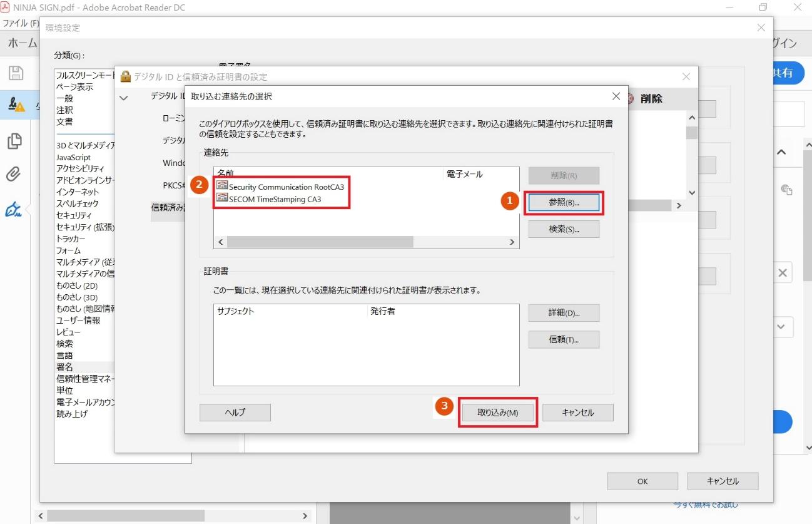Select Windows デジタル ID tree item
Image resolution: width=812 pixels, height=524 pixels.
click(175, 163)
